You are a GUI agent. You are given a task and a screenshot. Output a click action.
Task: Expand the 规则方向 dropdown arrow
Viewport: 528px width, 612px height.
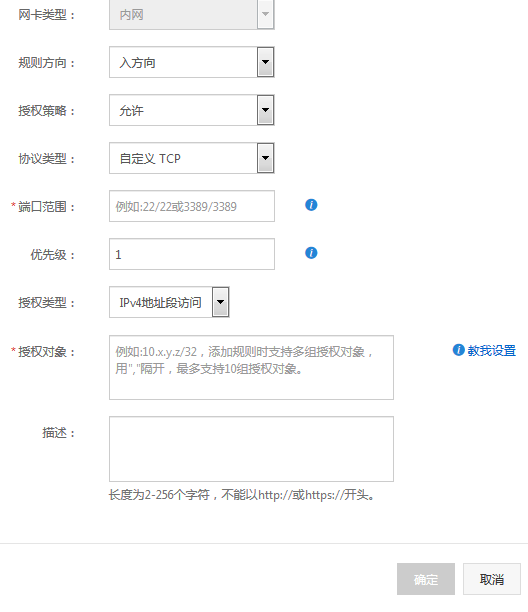(265, 62)
